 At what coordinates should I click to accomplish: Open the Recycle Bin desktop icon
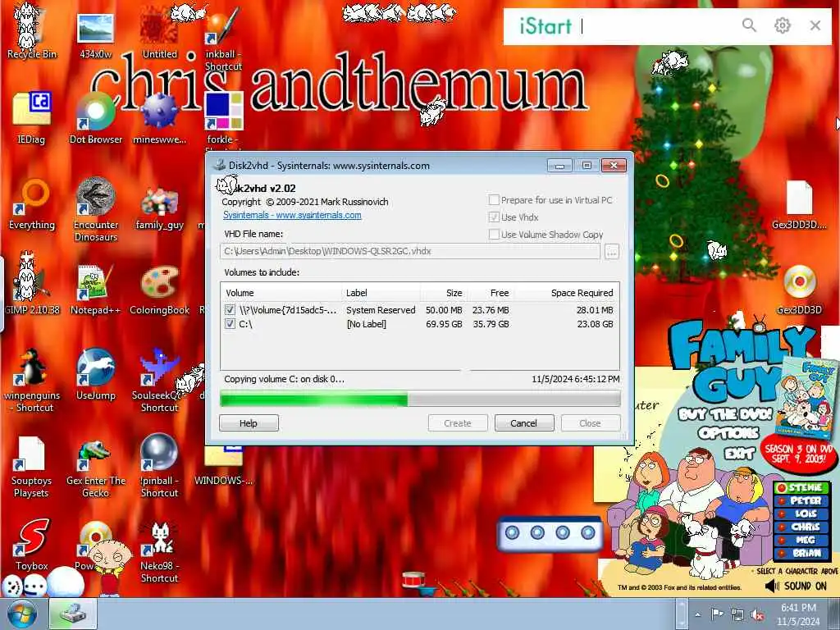tap(32, 32)
